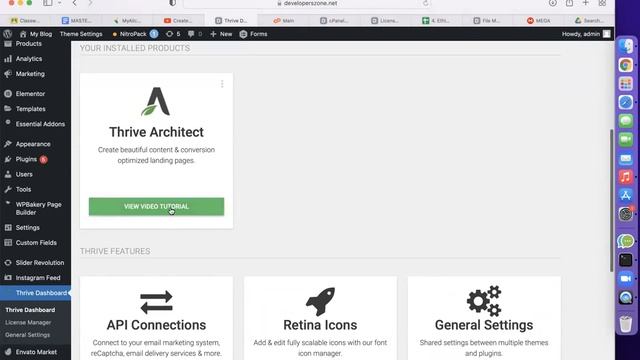Open the General Settings gears card
Viewport: 640px width, 360px height.
click(x=484, y=318)
